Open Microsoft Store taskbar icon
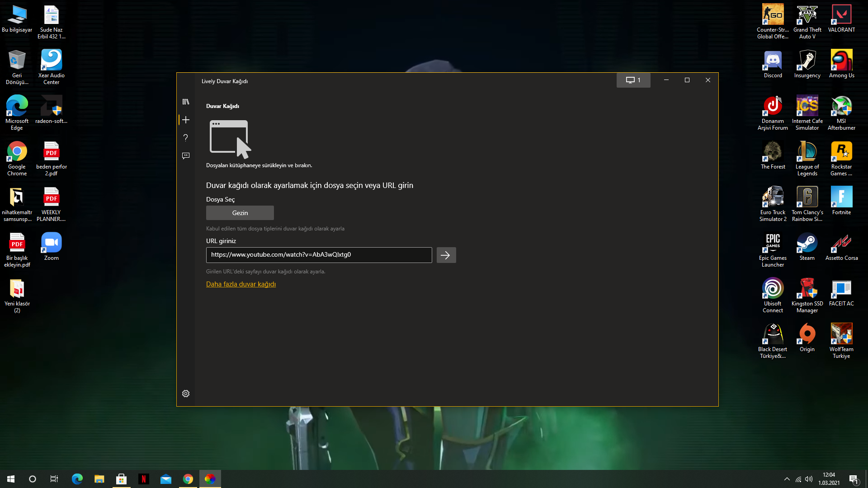868x488 pixels. [x=121, y=479]
